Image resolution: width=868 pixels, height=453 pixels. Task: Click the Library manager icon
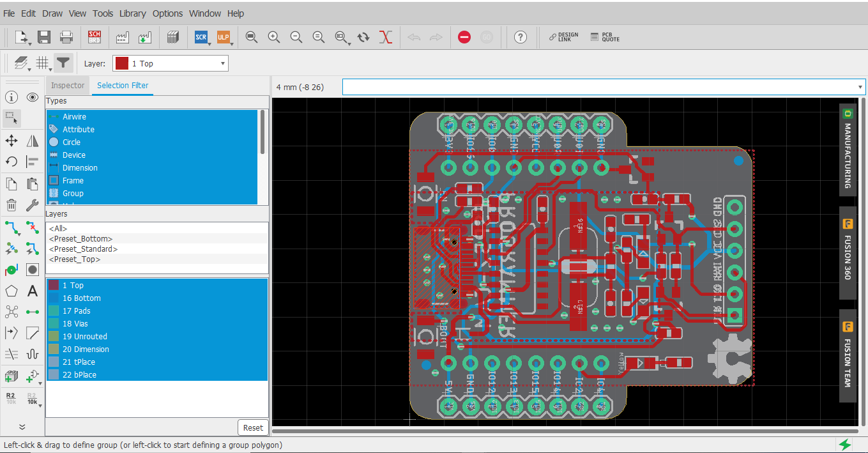172,37
